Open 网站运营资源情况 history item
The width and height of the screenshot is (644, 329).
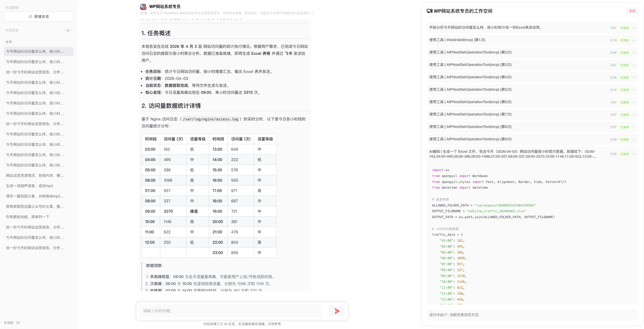35,175
